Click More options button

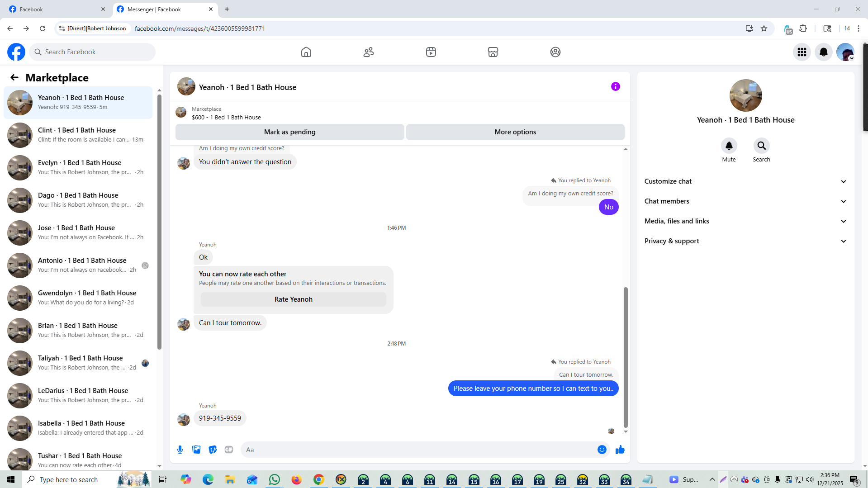coord(515,132)
